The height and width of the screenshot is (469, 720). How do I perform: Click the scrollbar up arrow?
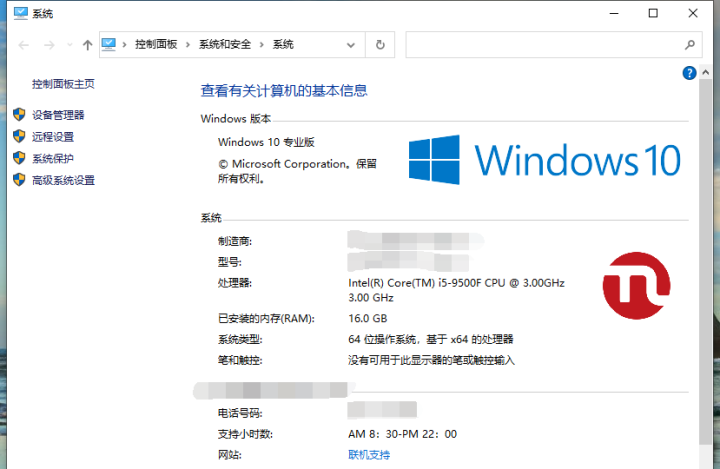tap(706, 73)
